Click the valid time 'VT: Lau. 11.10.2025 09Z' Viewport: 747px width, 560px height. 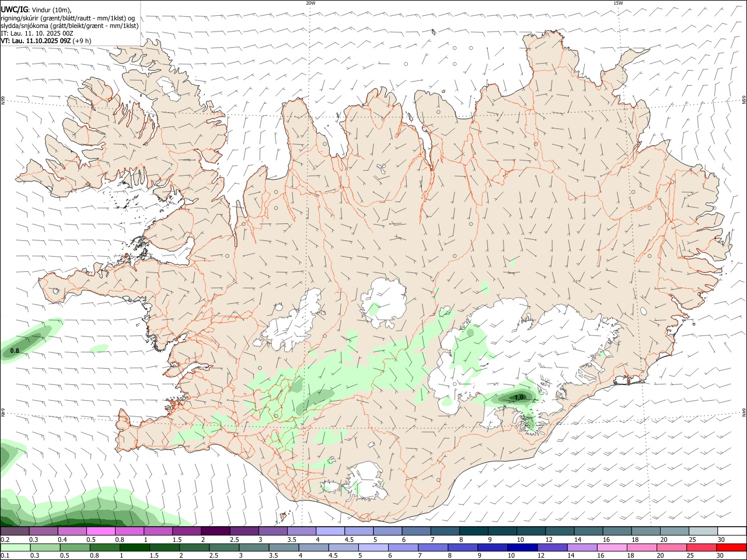point(36,41)
